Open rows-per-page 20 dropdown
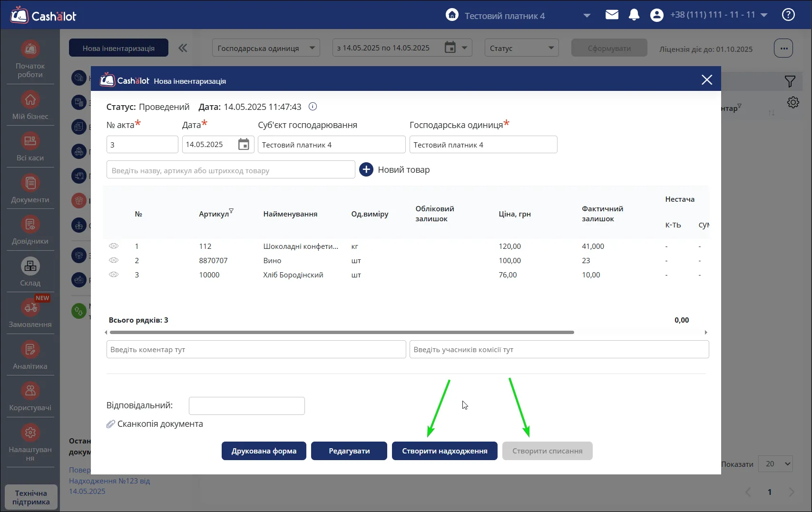Viewport: 812px width, 512px height. pos(775,464)
